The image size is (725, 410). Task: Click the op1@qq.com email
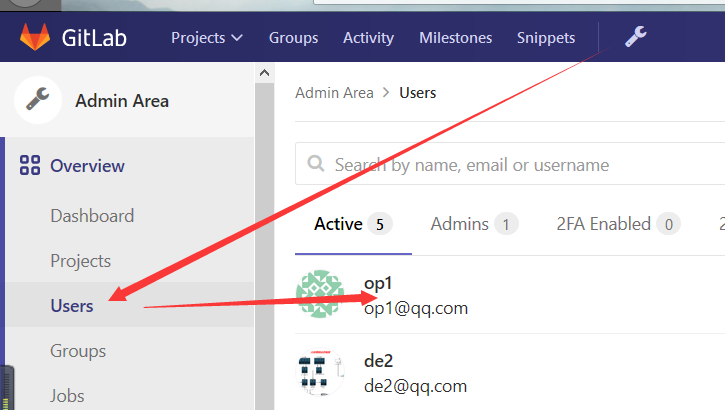(x=416, y=308)
